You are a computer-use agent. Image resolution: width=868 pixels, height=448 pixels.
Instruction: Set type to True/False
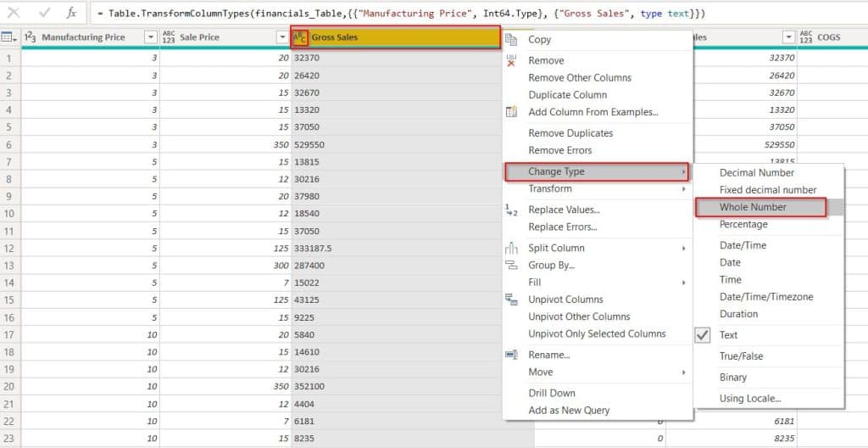(x=741, y=356)
